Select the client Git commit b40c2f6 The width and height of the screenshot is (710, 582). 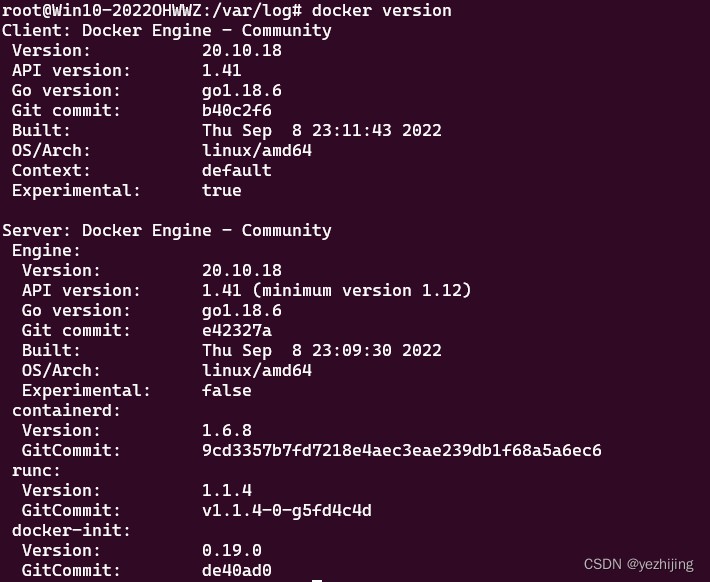(x=236, y=110)
